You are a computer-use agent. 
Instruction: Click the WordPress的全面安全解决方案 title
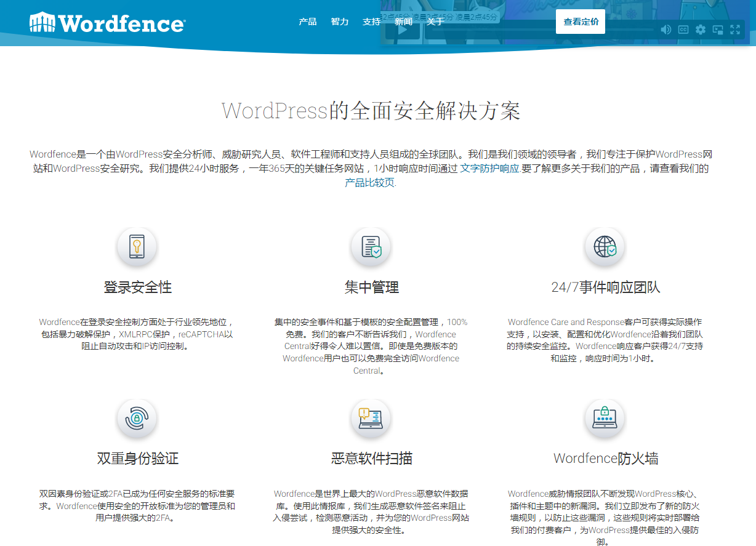[x=371, y=111]
